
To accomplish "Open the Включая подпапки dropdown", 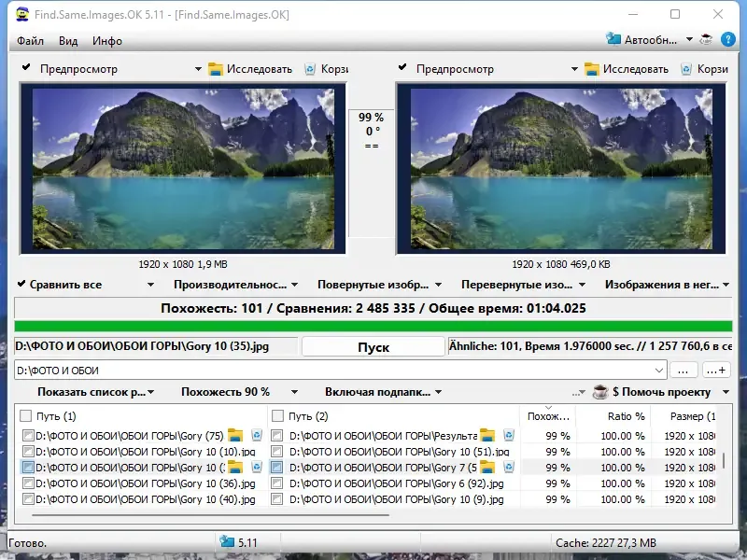I will click(383, 392).
